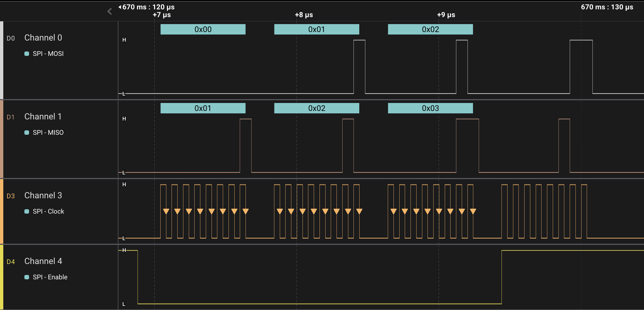Click the 0x02 MOSI decoded byte bubble

click(430, 29)
